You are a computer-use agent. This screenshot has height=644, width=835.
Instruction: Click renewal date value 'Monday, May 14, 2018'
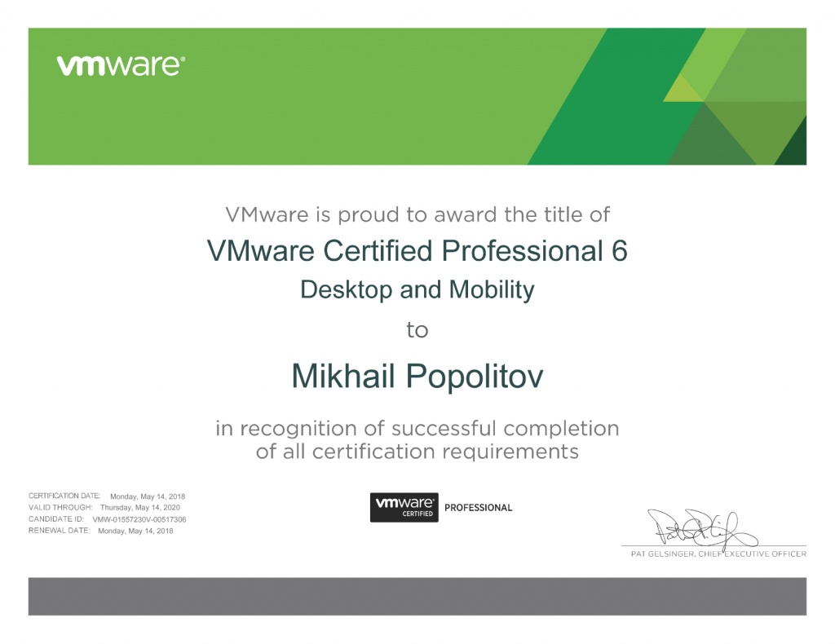(x=136, y=532)
